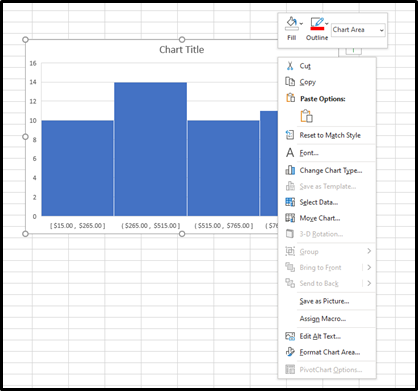The image size is (418, 391).
Task: Click the Font letter A icon
Action: 290,153
